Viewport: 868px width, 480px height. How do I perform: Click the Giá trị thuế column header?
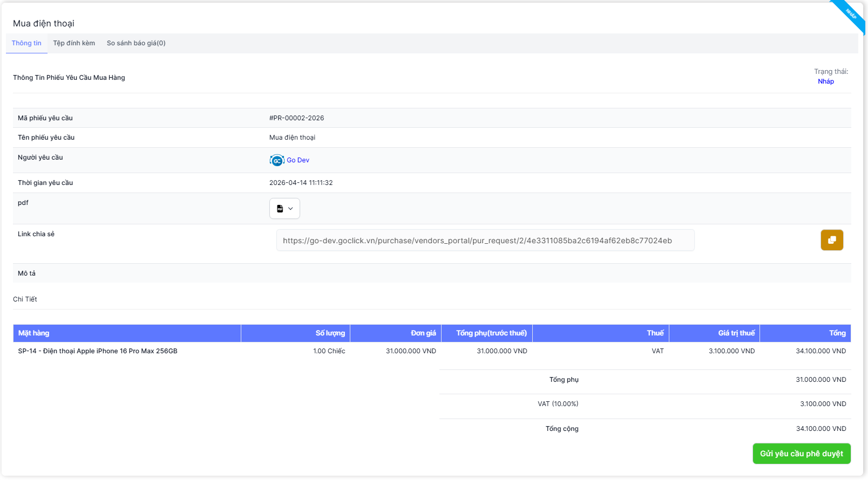coord(736,333)
